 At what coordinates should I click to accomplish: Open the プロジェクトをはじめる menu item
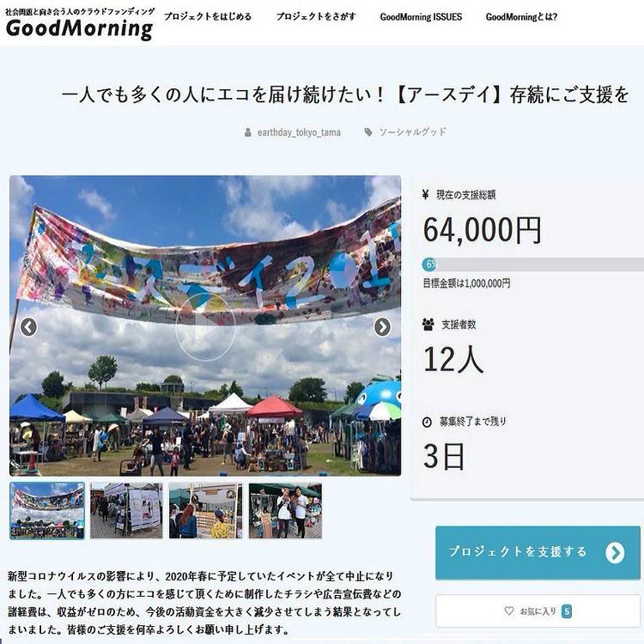[208, 17]
